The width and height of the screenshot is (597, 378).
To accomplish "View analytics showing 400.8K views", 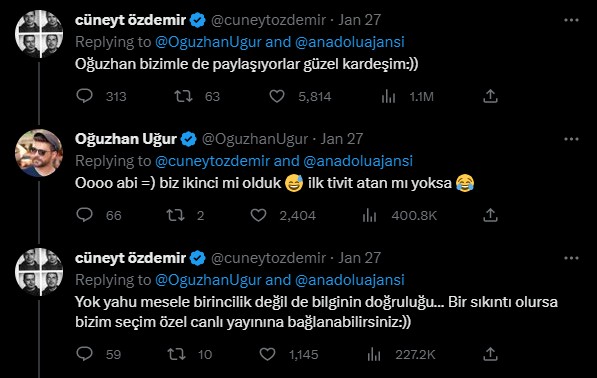I will coord(369,215).
